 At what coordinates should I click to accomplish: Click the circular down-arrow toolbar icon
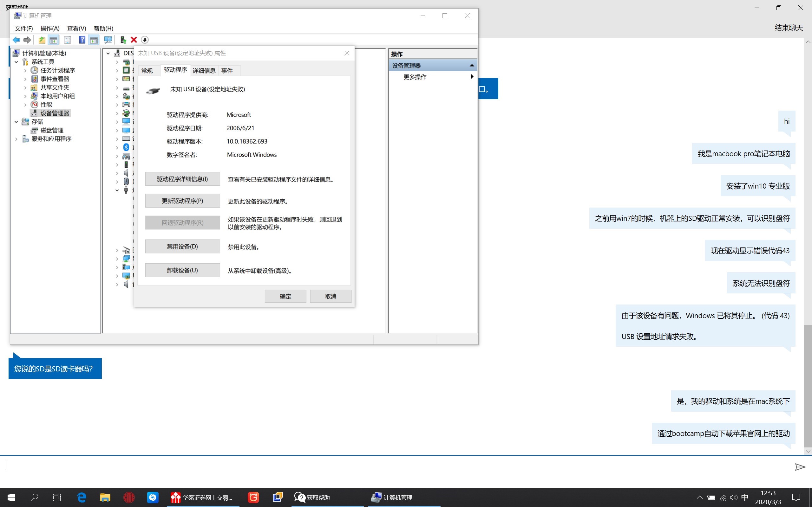(145, 40)
